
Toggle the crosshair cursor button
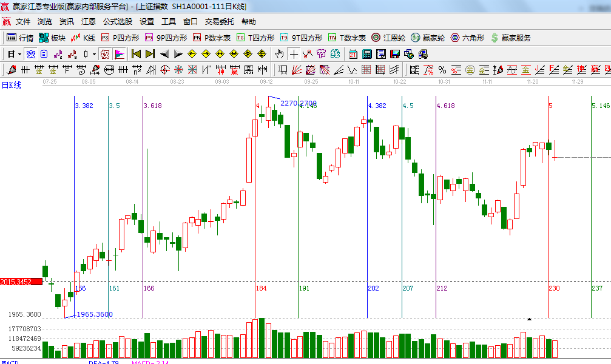pyautogui.click(x=294, y=54)
